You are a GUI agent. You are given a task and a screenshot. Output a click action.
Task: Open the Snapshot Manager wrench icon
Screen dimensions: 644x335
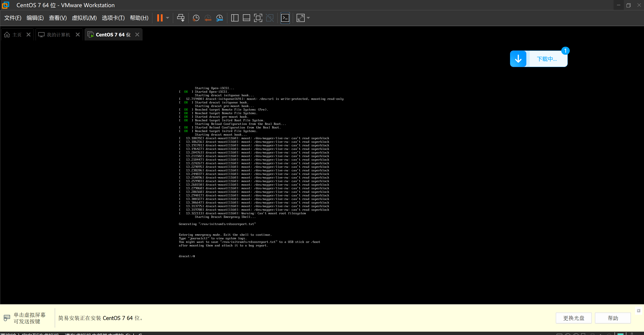tap(219, 18)
